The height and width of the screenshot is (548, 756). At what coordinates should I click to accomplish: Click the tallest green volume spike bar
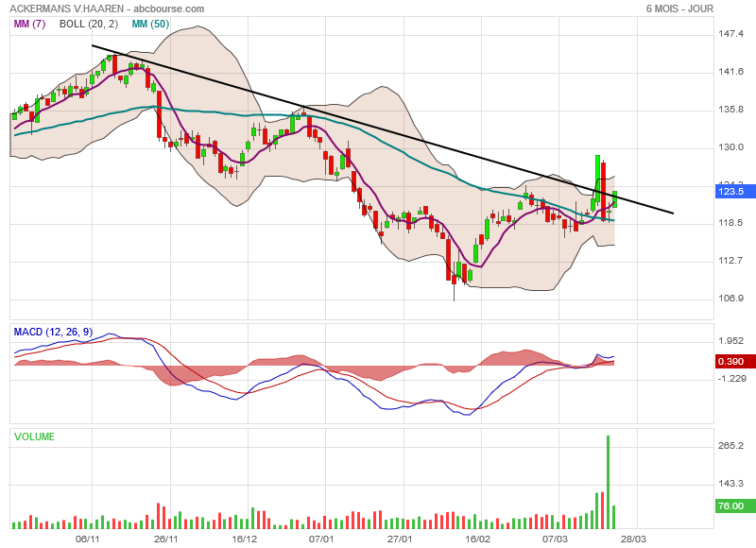(x=608, y=482)
